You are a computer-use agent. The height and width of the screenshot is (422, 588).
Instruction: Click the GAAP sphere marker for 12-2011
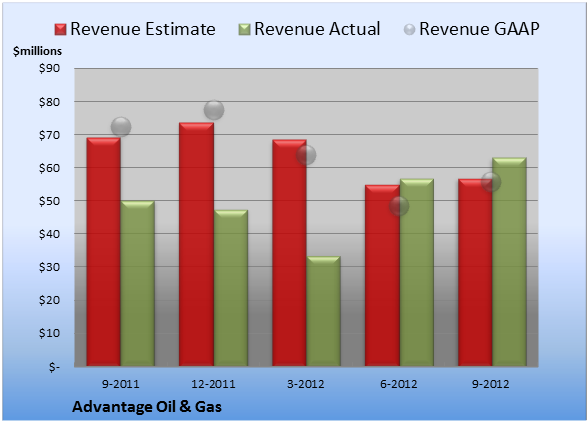(214, 110)
